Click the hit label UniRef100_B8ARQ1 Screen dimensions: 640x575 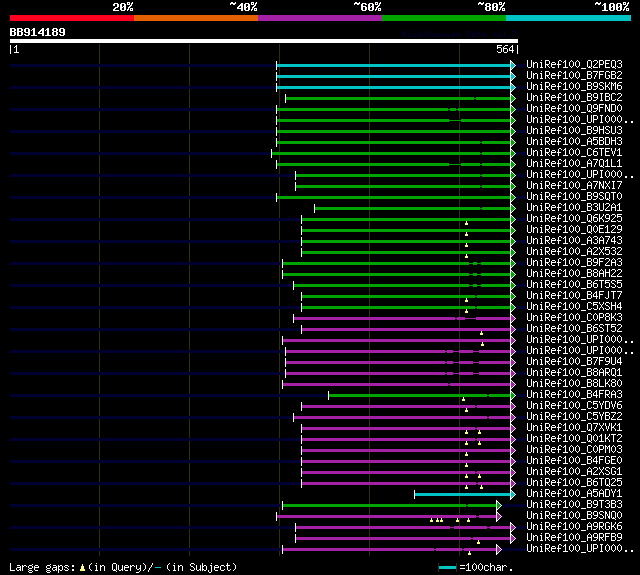coord(574,373)
